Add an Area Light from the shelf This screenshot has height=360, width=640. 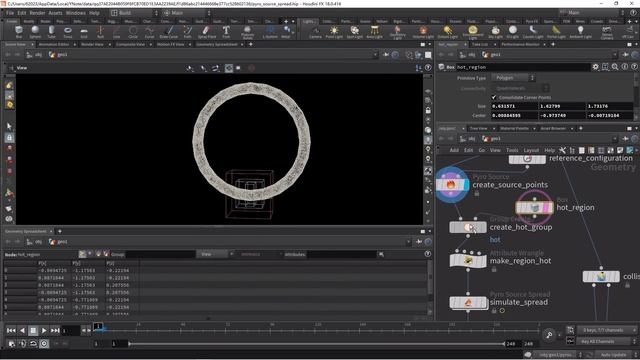point(374,31)
